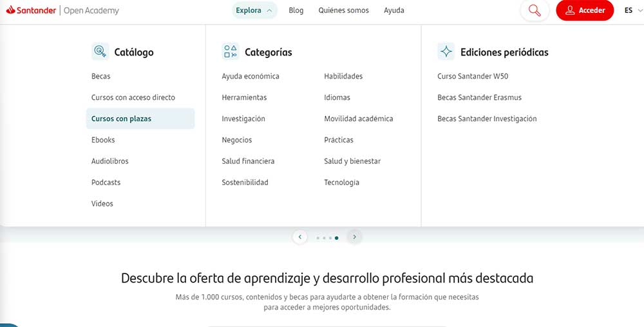Screen dimensions: 644x327
Task: Click the Categorías shapes icon
Action: pos(230,52)
